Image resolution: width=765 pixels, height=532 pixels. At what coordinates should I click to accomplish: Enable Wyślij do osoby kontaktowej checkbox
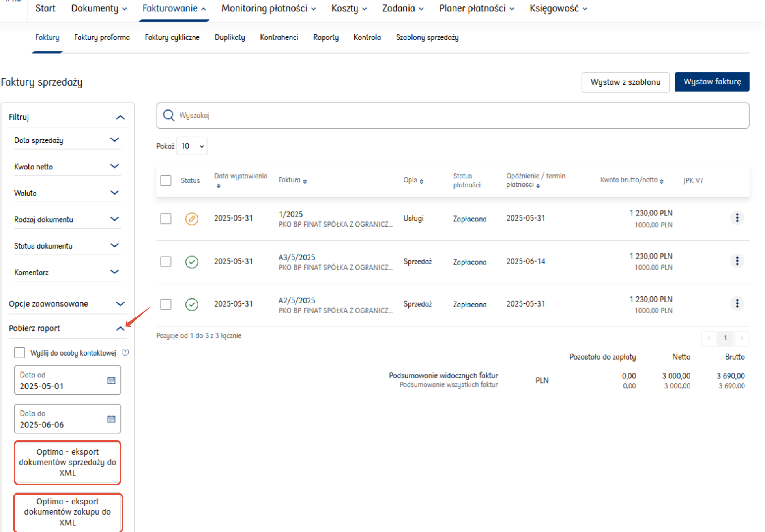click(x=20, y=352)
